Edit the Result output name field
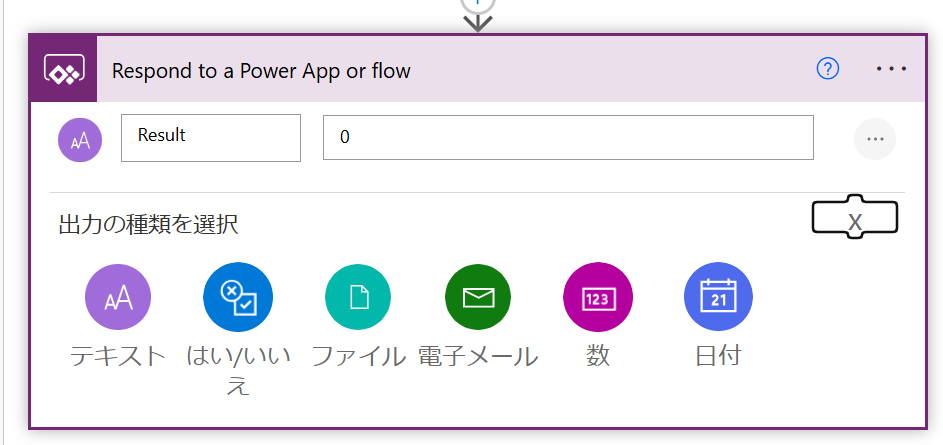Viewport: 943px width, 445px height. tap(211, 138)
